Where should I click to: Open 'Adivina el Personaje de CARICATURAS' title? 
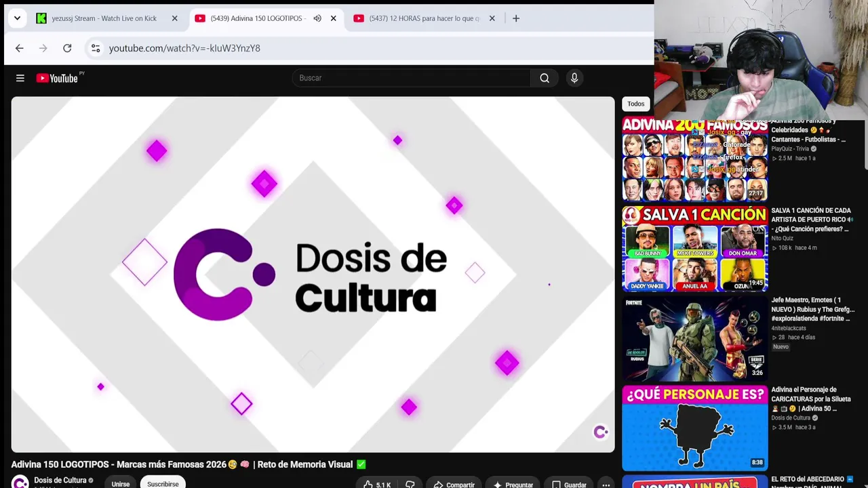point(810,399)
